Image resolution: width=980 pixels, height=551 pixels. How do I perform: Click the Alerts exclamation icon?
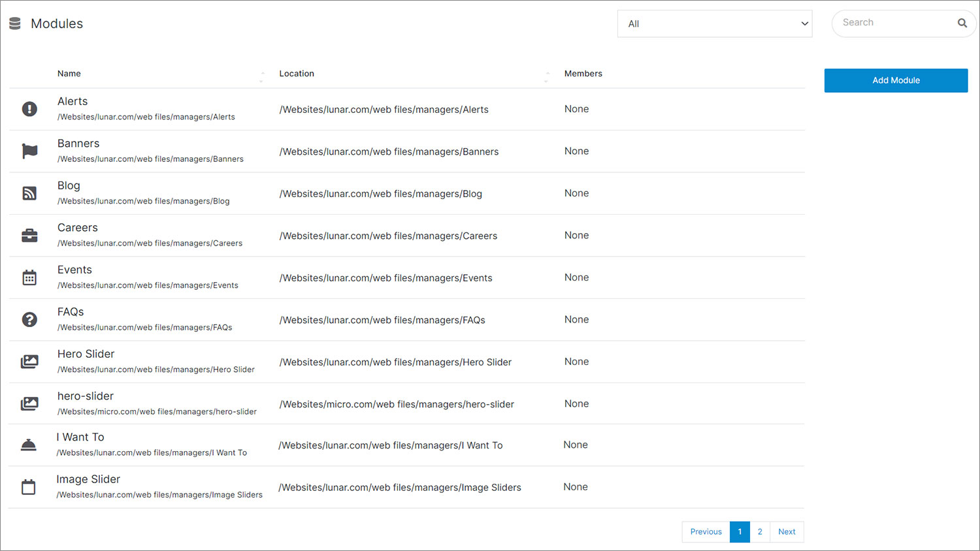point(29,109)
